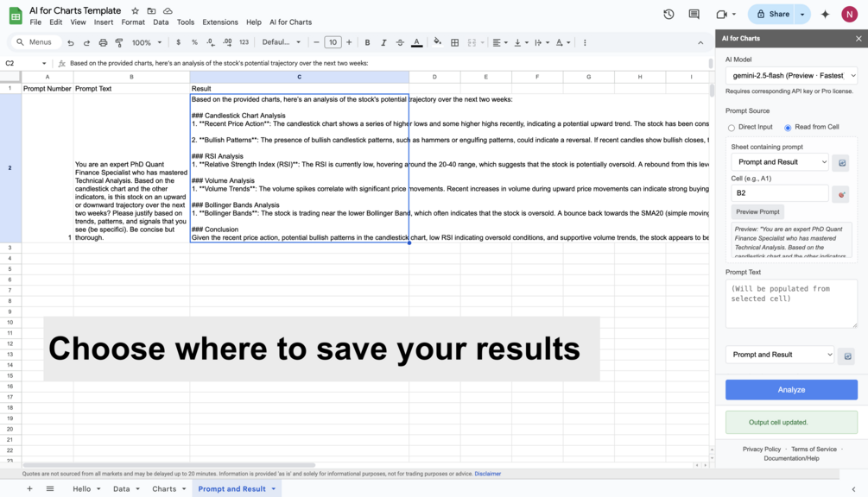Toggle strikethrough formatting
Image resolution: width=868 pixels, height=497 pixels.
pyautogui.click(x=400, y=42)
